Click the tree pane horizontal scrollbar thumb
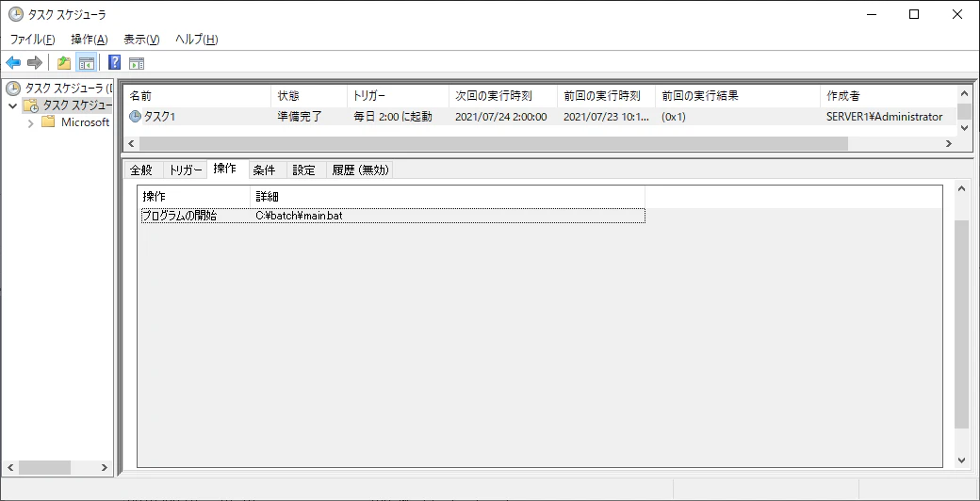Image resolution: width=980 pixels, height=501 pixels. point(44,467)
